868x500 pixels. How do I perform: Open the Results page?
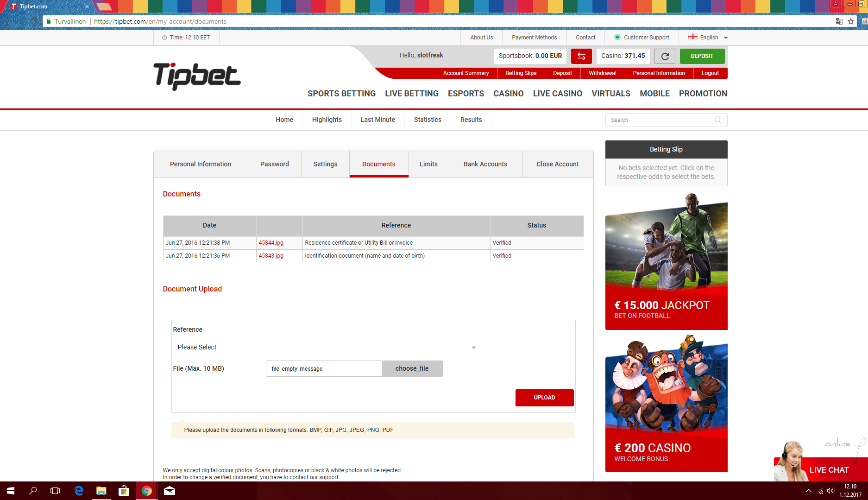pos(471,120)
